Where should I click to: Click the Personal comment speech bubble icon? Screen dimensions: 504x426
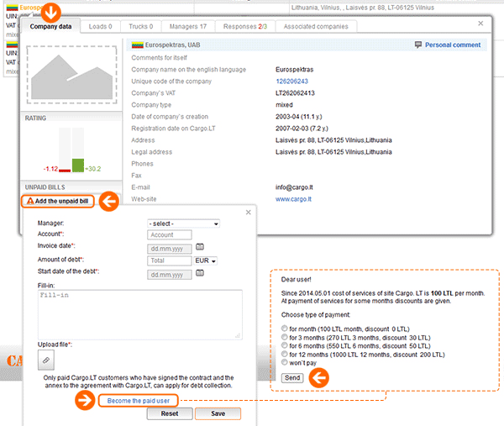[x=418, y=45]
